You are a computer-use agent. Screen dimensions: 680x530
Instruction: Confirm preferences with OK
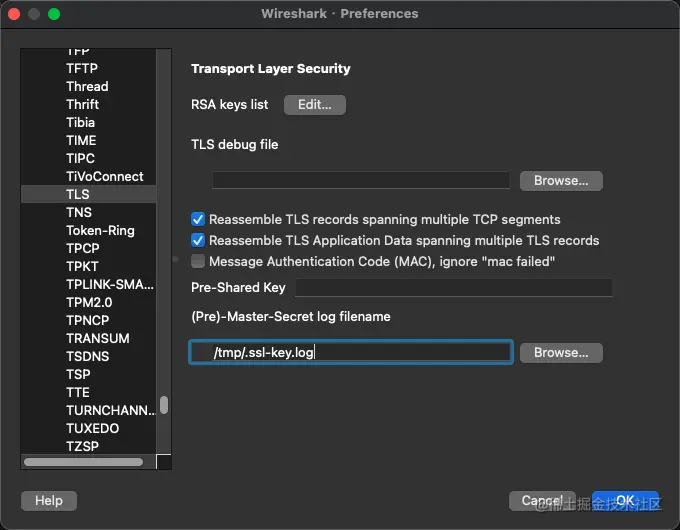click(625, 501)
